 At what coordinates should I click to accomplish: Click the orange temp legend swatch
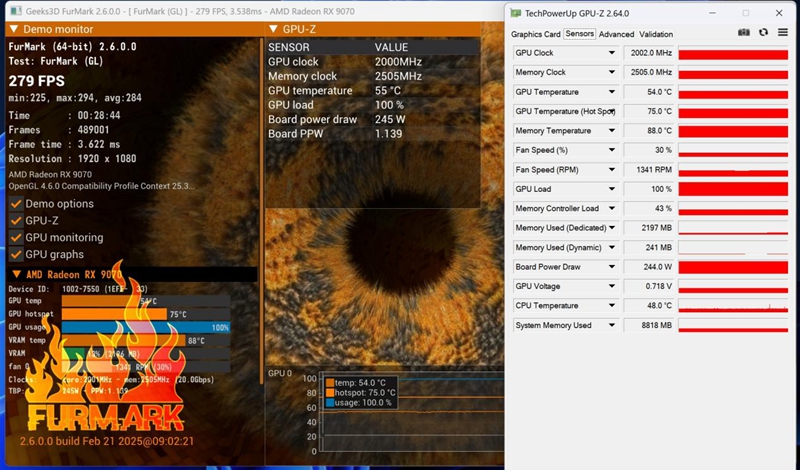pyautogui.click(x=330, y=383)
